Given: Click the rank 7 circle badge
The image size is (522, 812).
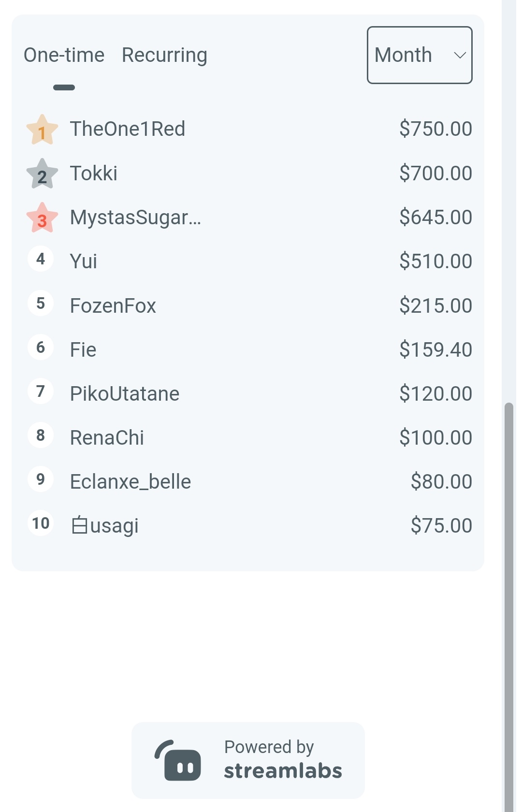Looking at the screenshot, I should 41,391.
